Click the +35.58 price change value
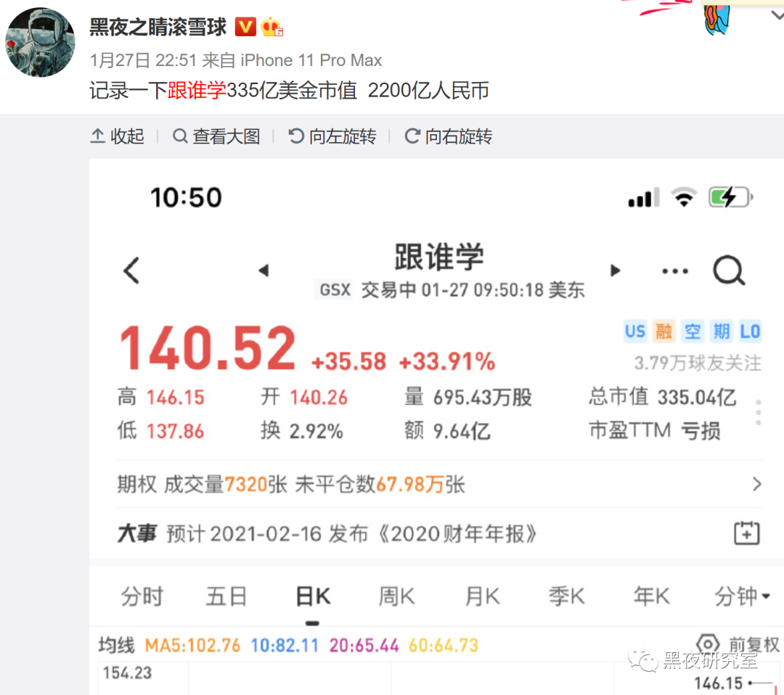Image resolution: width=784 pixels, height=695 pixels. pos(349,362)
